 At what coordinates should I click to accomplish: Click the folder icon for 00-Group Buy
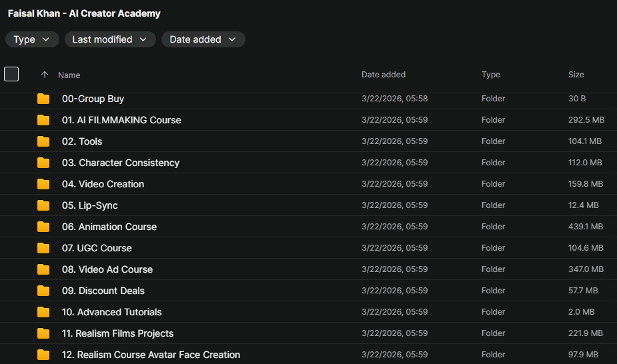click(43, 99)
